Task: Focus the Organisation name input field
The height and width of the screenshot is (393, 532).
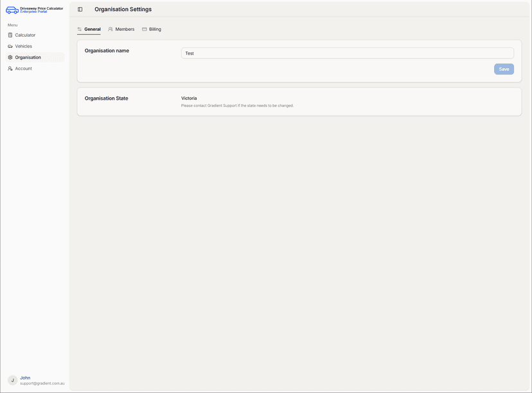Action: pyautogui.click(x=348, y=53)
